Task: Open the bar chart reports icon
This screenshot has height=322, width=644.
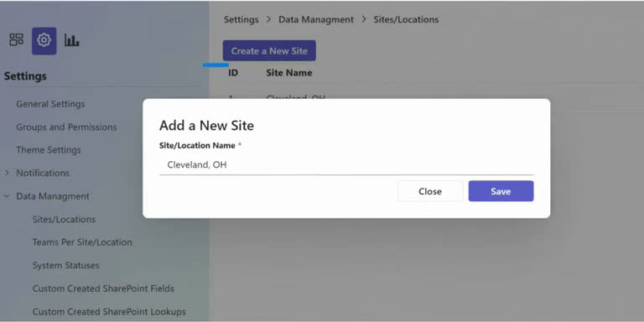Action: (x=71, y=40)
